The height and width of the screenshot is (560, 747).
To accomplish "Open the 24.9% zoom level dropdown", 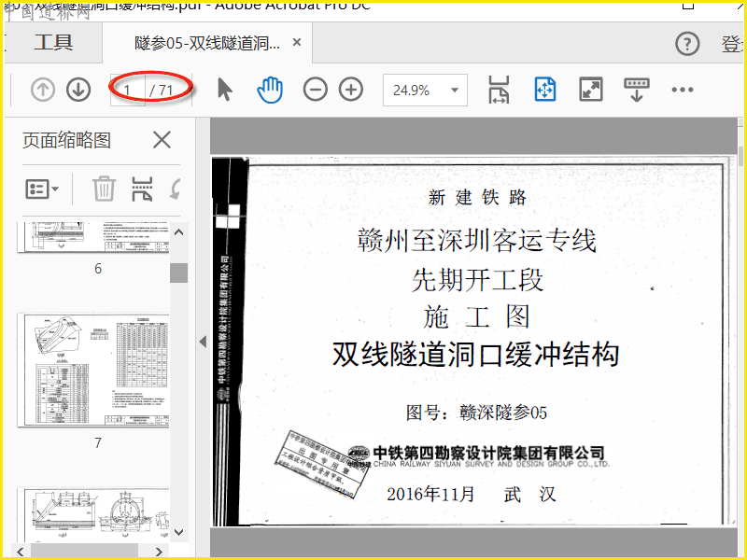I will (425, 90).
